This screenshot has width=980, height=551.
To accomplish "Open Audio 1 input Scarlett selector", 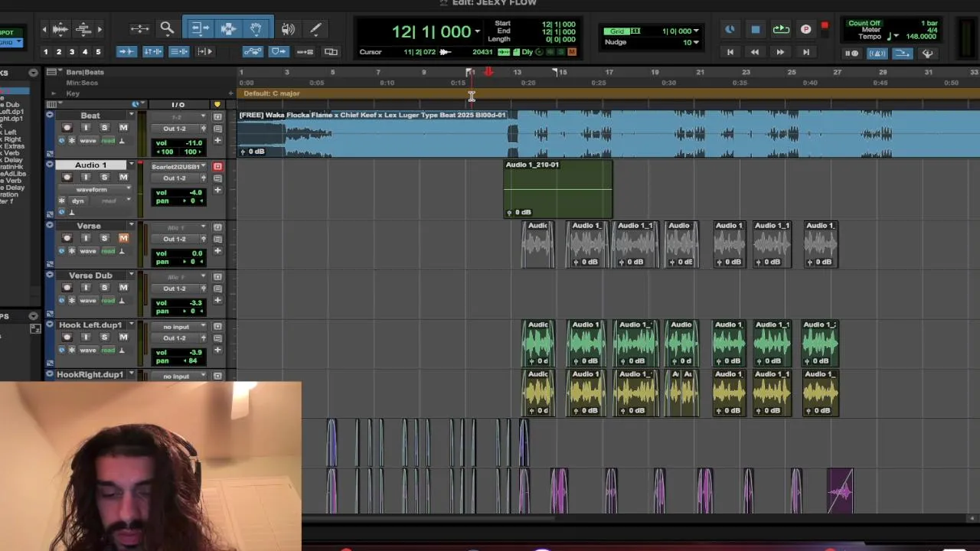I will pos(178,167).
